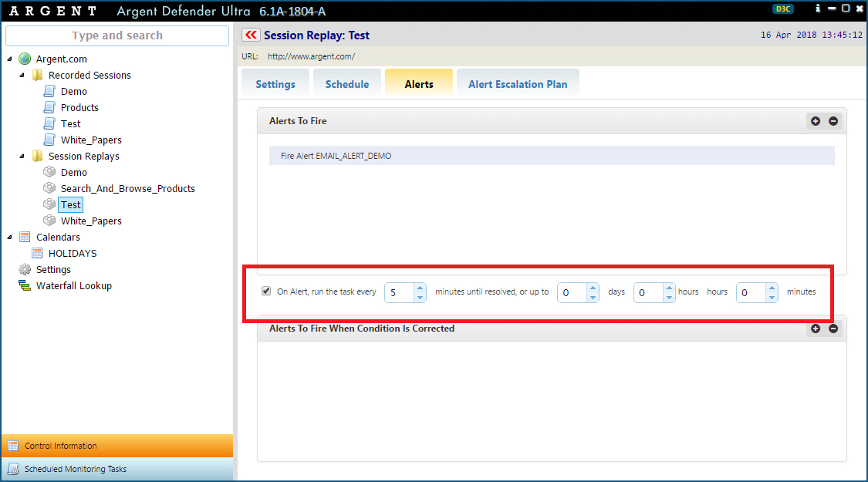Open the Alert Escalation Plan tab
Image resolution: width=868 pixels, height=482 pixels.
pyautogui.click(x=517, y=84)
